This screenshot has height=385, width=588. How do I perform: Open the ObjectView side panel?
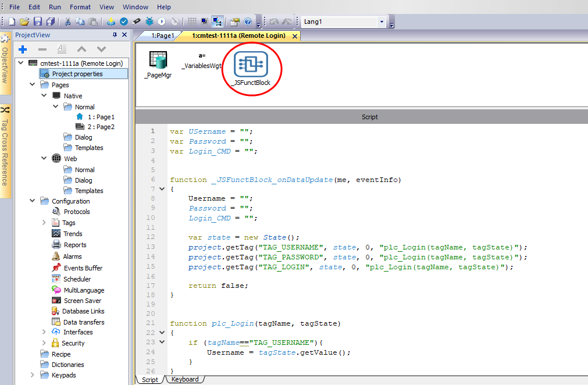(x=5, y=64)
